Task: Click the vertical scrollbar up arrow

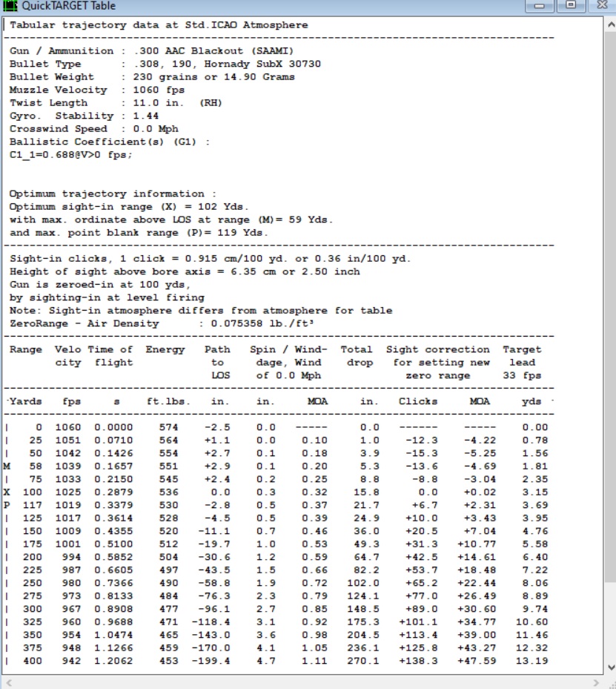Action: [611, 25]
